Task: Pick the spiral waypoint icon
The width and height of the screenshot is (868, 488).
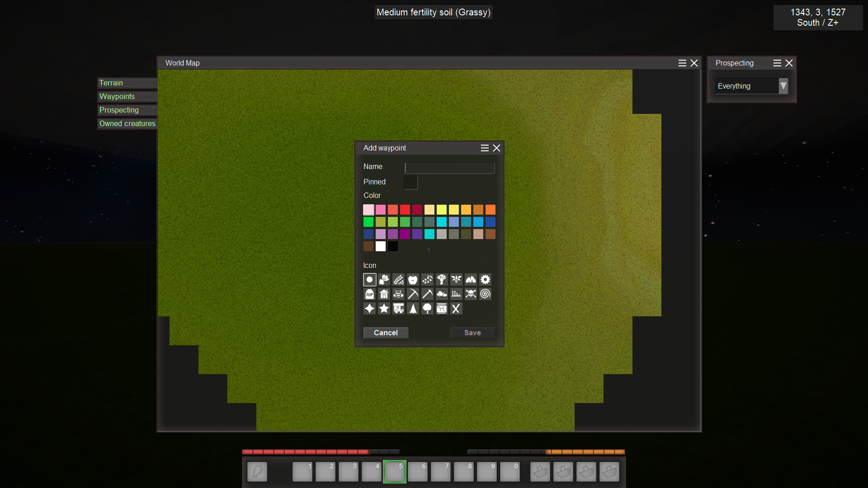Action: click(x=485, y=294)
